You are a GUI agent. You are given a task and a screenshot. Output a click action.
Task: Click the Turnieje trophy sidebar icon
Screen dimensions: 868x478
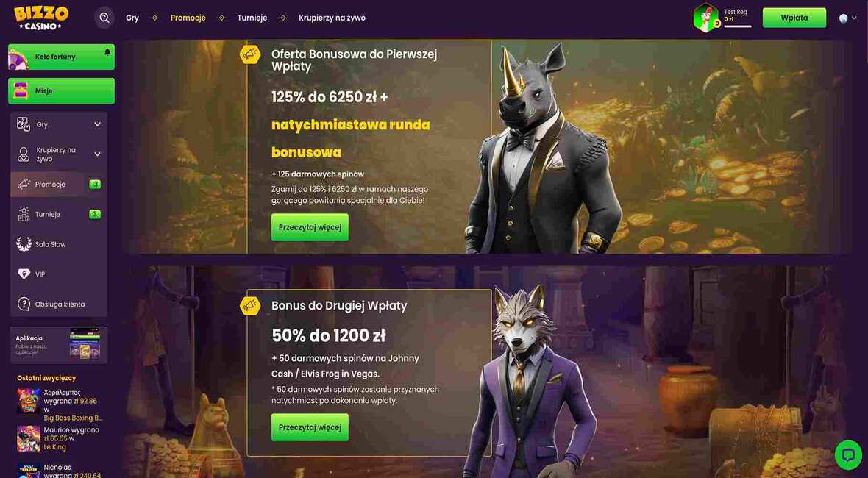[x=24, y=214]
